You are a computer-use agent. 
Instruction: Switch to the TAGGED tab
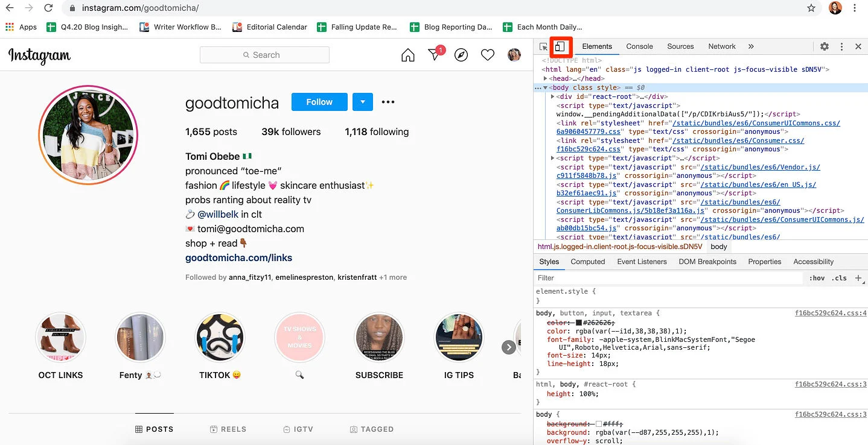tap(372, 429)
